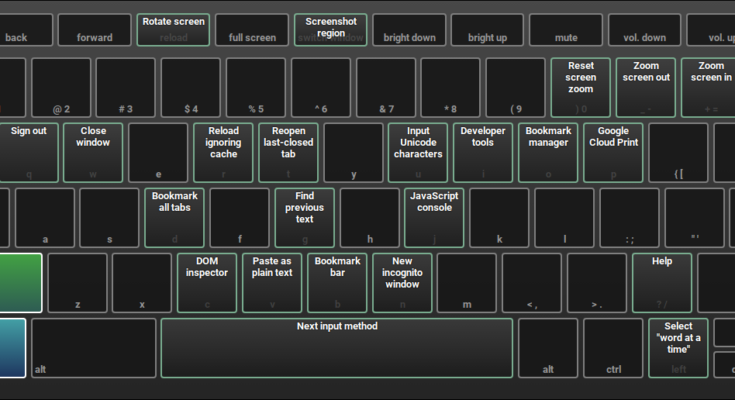Open Developer tools key
This screenshot has width=735, height=400.
(483, 152)
